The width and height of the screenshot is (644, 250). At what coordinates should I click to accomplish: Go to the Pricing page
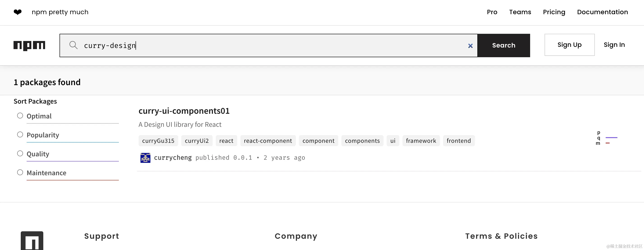(x=554, y=12)
